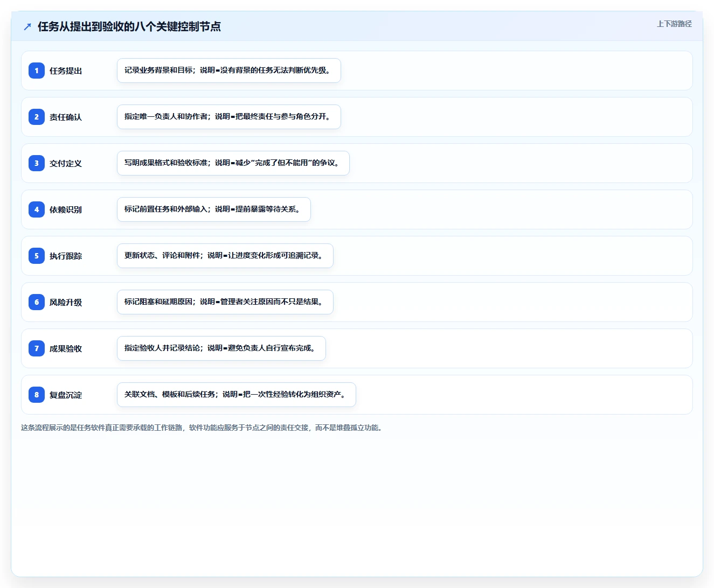
Task: Click the 关联文档、模板和后续任务 description box
Action: (x=237, y=395)
